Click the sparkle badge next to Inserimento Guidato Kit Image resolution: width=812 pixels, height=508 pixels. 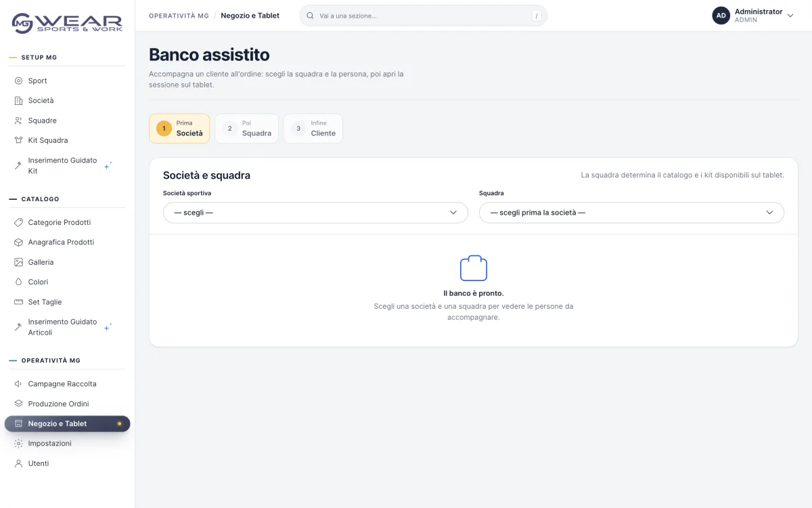click(x=108, y=165)
